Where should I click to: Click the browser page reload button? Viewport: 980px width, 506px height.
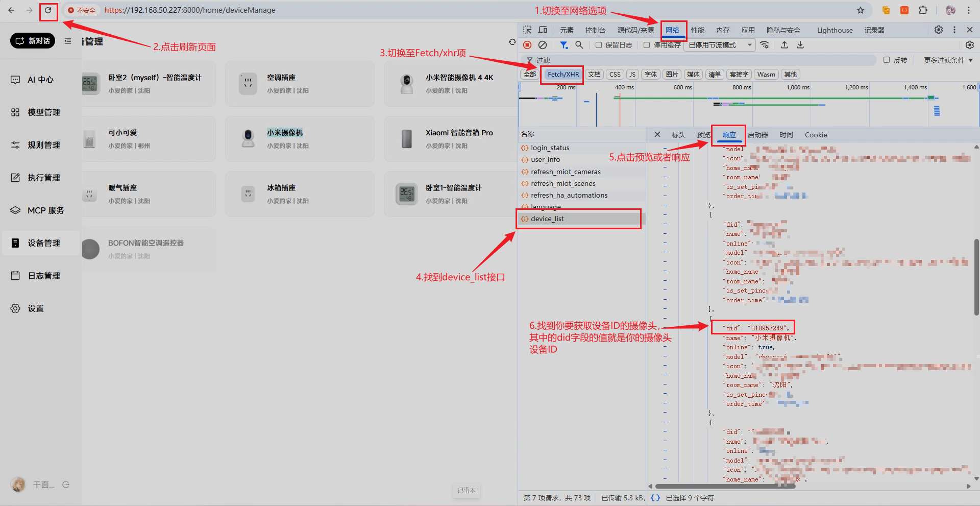(48, 10)
